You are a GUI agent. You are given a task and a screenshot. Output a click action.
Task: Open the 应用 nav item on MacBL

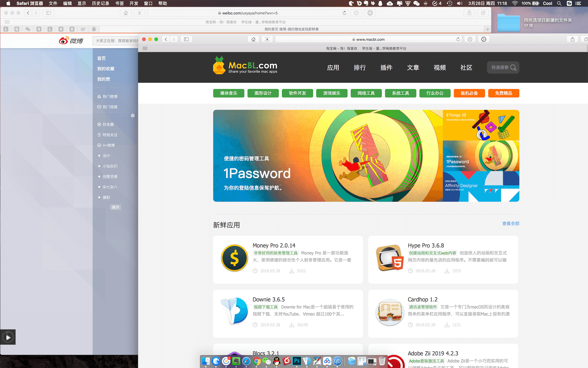(x=333, y=67)
